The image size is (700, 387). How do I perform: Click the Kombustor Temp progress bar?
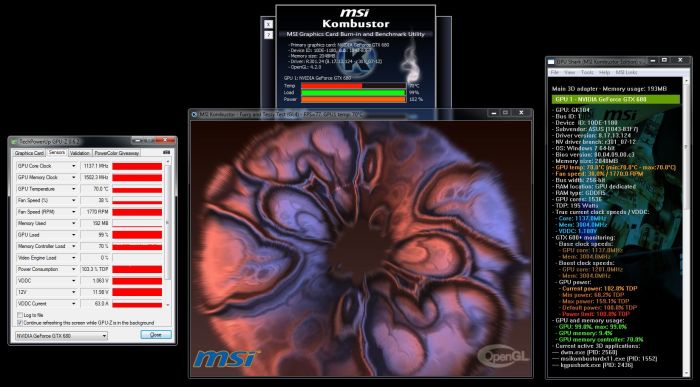353,86
